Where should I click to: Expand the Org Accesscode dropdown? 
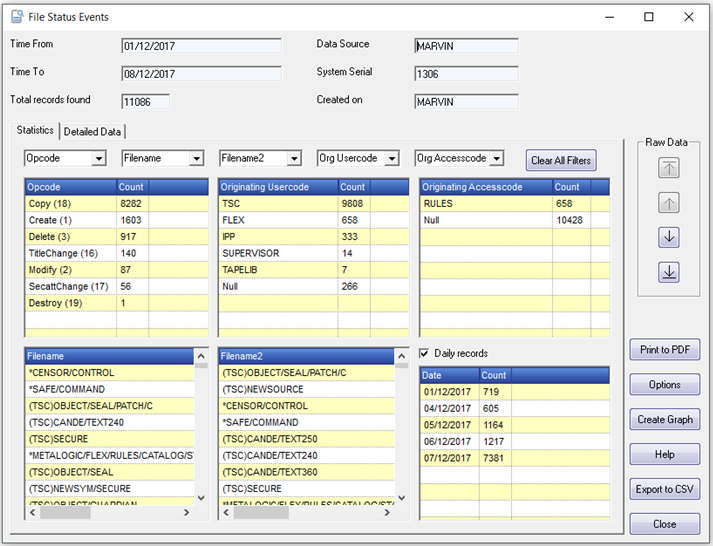[x=497, y=158]
